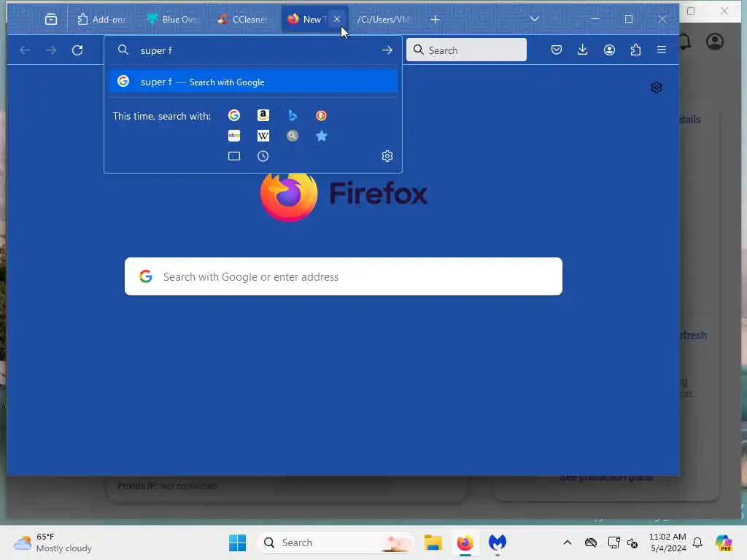
Task: Click the go arrow in address bar
Action: coord(387,50)
